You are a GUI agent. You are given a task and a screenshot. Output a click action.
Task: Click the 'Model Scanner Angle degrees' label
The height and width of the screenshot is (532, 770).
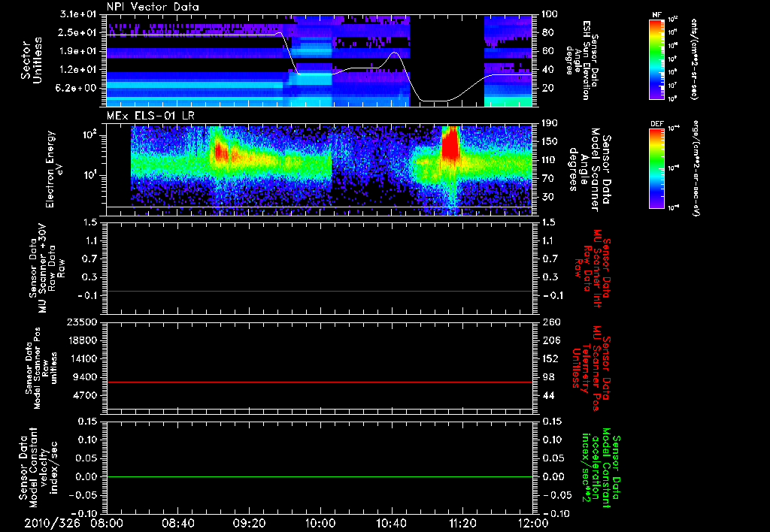(x=590, y=170)
